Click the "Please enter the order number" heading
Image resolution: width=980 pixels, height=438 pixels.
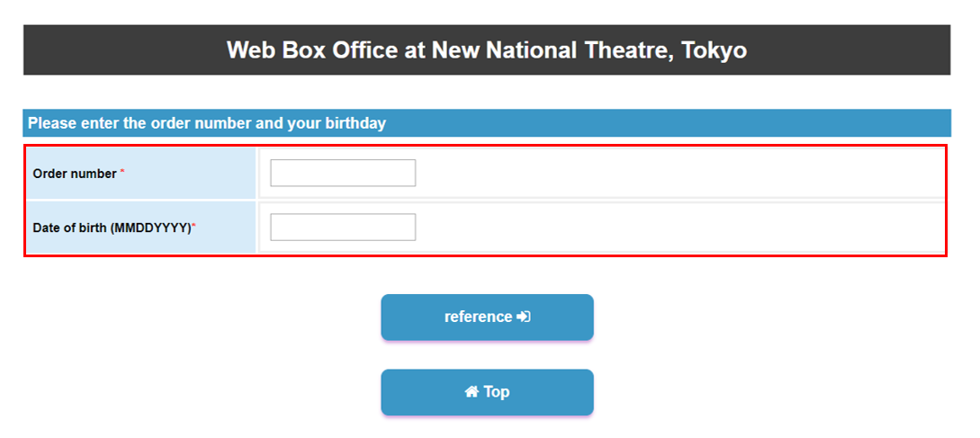pos(207,123)
